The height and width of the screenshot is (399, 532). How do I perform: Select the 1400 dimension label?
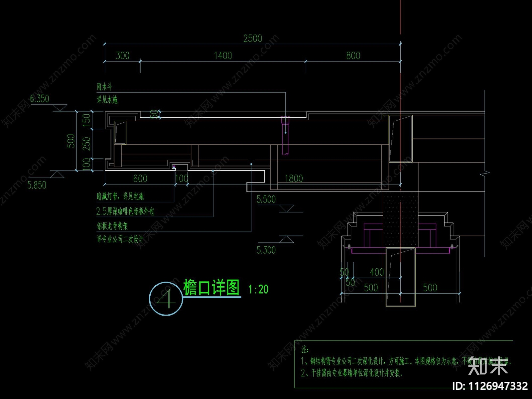coord(223,56)
